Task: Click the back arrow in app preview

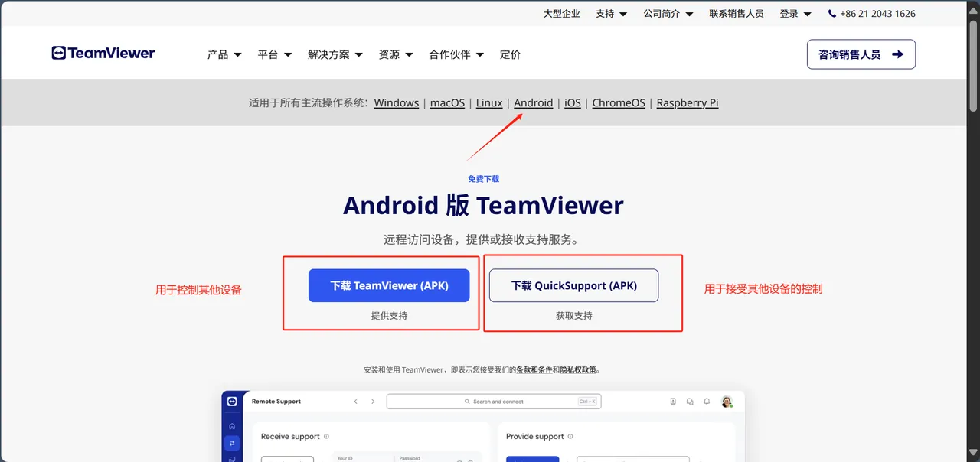Action: coord(355,402)
